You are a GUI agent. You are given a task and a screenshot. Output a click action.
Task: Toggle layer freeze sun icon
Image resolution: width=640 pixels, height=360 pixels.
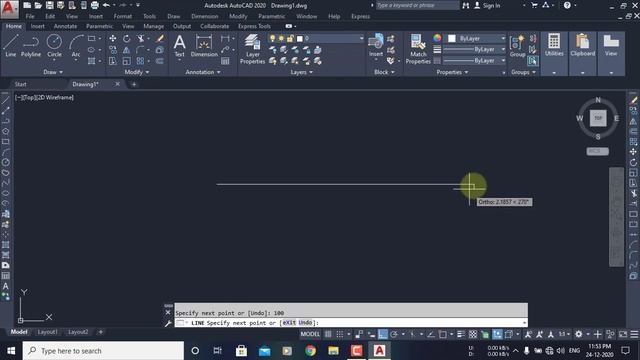pyautogui.click(x=281, y=38)
